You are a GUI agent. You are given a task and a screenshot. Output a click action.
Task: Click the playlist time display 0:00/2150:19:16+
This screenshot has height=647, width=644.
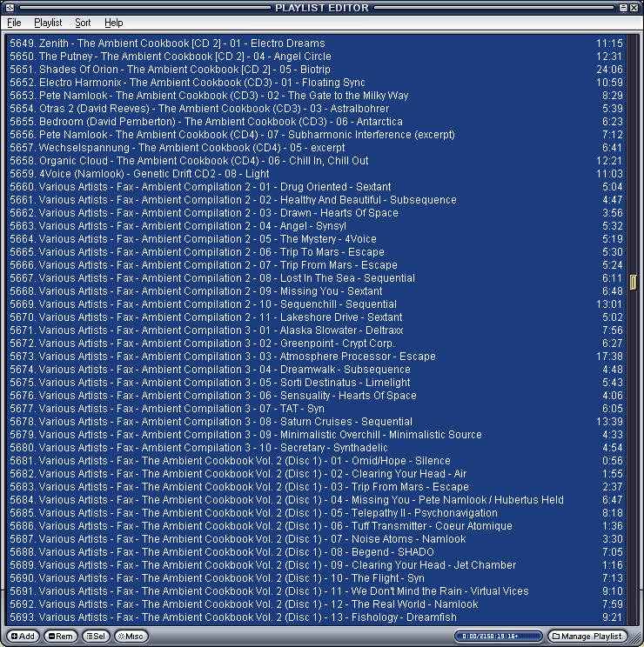tap(499, 636)
